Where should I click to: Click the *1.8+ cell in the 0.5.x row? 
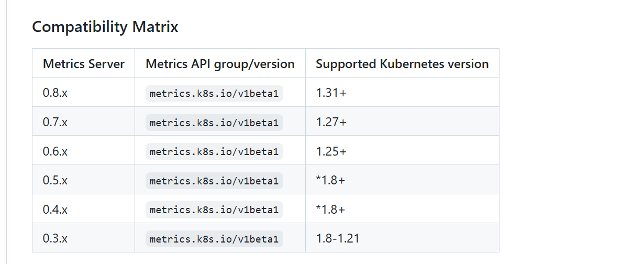tap(331, 180)
